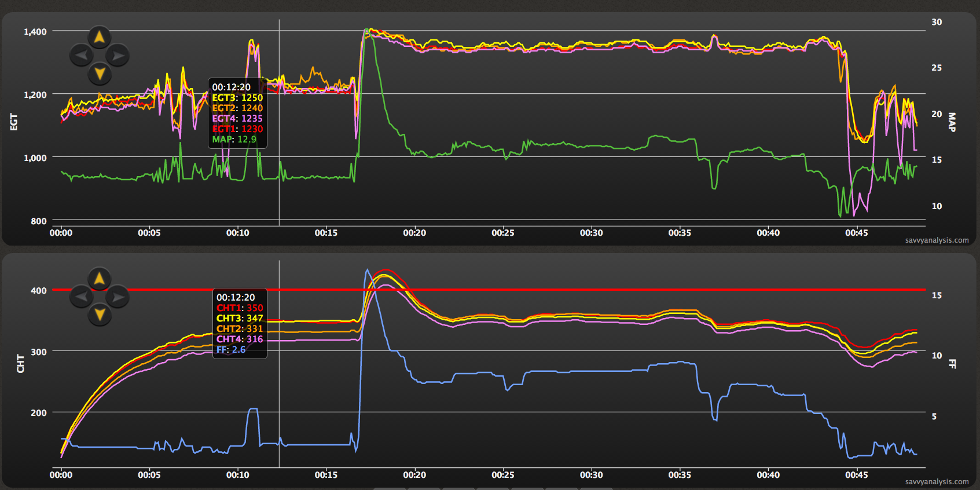The width and height of the screenshot is (980, 490).
Task: Click the 00:35 time mark on the CHT chart
Action: [680, 475]
